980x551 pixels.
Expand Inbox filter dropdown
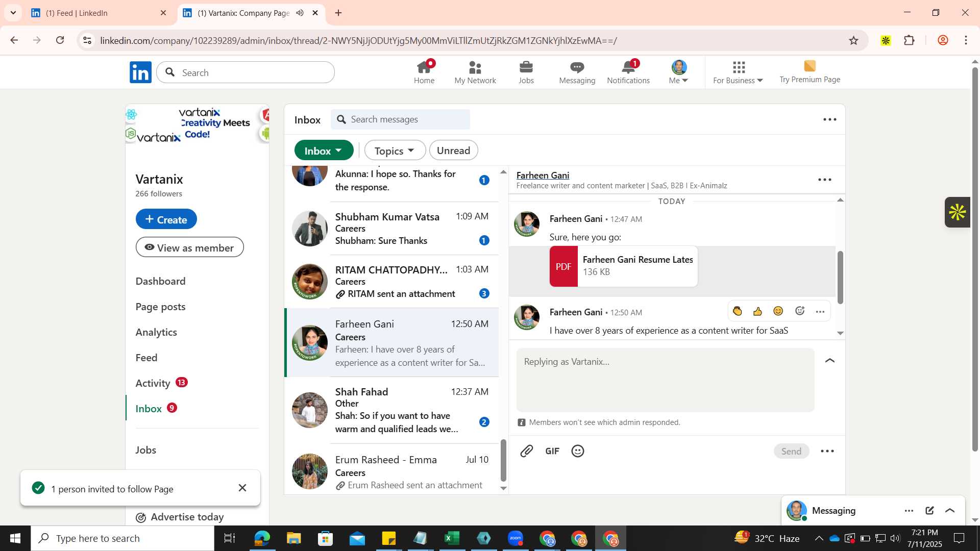[x=324, y=151]
